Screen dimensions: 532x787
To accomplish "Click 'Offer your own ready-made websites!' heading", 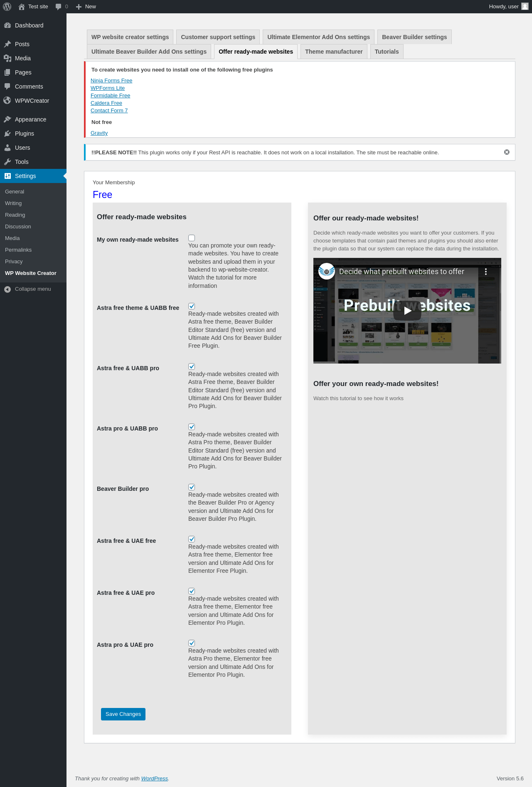I will [376, 384].
